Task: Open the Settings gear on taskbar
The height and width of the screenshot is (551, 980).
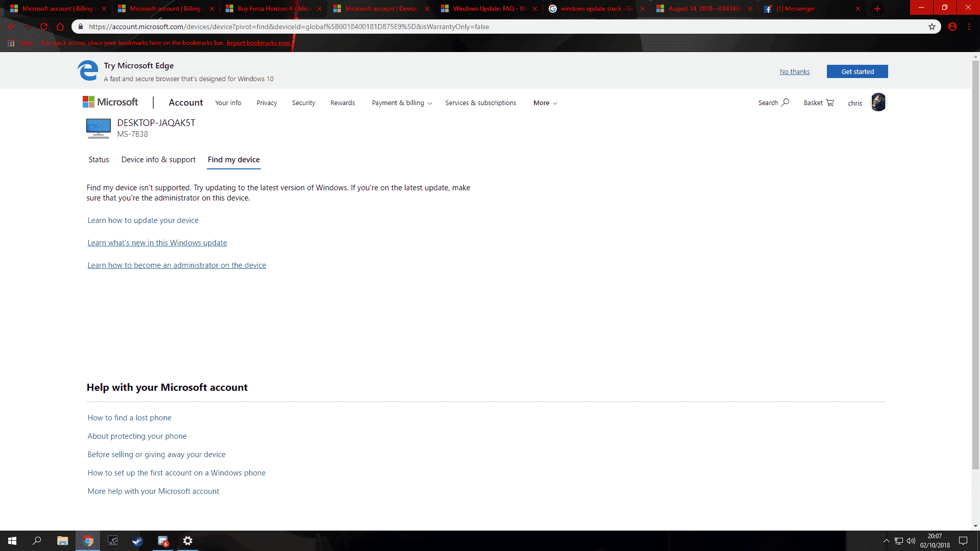Action: point(188,541)
